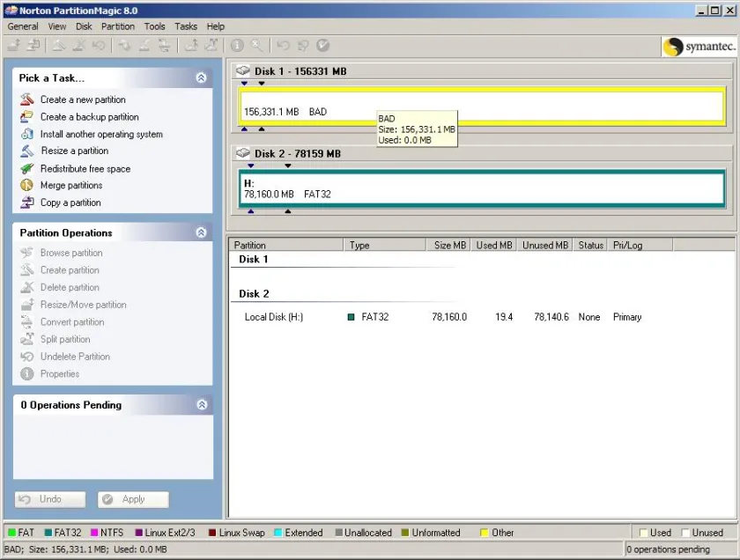Viewport: 740px width, 560px height.
Task: Collapse the Partition Operations panel
Action: pyautogui.click(x=201, y=232)
